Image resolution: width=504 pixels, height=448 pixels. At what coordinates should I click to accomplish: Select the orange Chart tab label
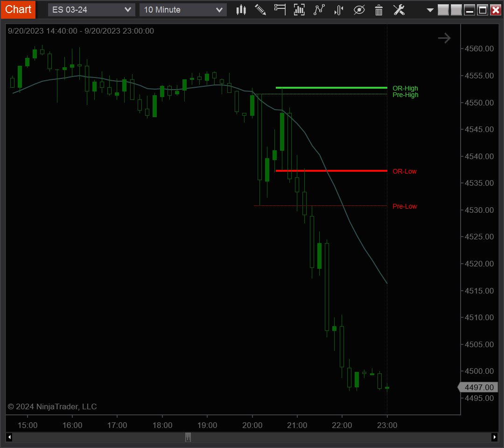[18, 9]
